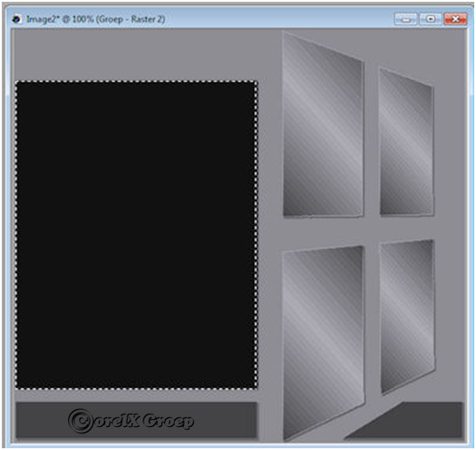Maximize the Image2 document window

[x=431, y=19]
